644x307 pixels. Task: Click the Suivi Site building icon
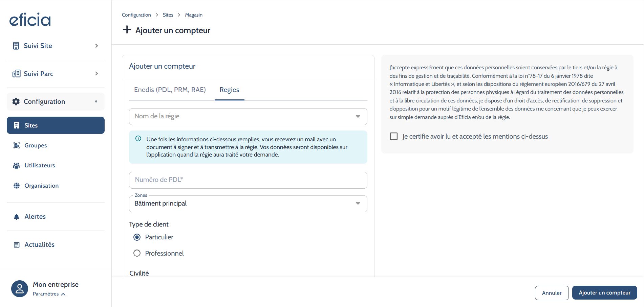tap(16, 46)
